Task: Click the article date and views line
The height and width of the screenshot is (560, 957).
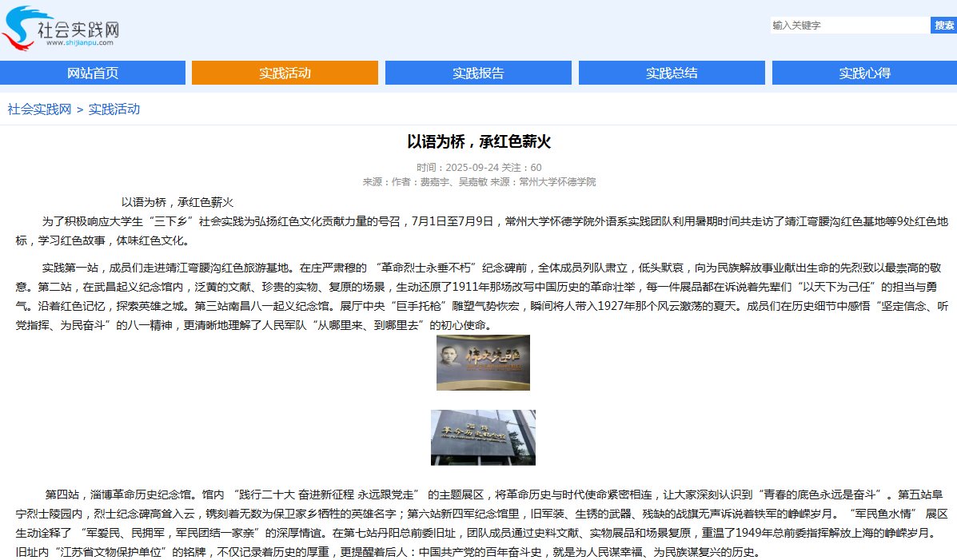Action: click(479, 168)
